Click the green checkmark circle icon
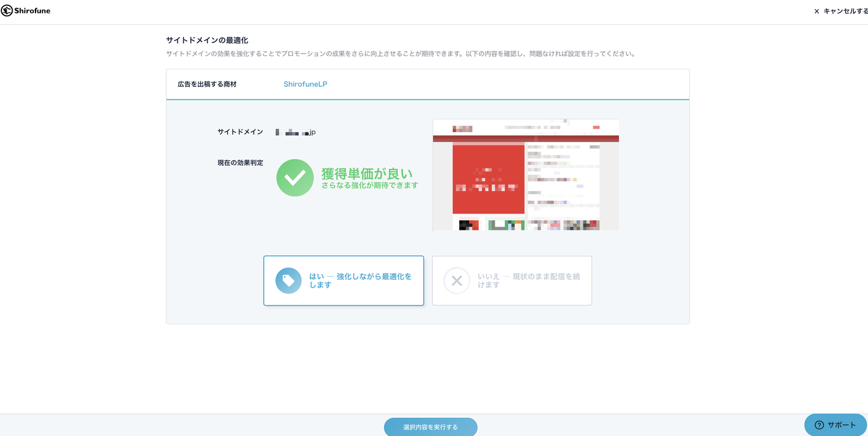The height and width of the screenshot is (436, 868). tap(295, 177)
